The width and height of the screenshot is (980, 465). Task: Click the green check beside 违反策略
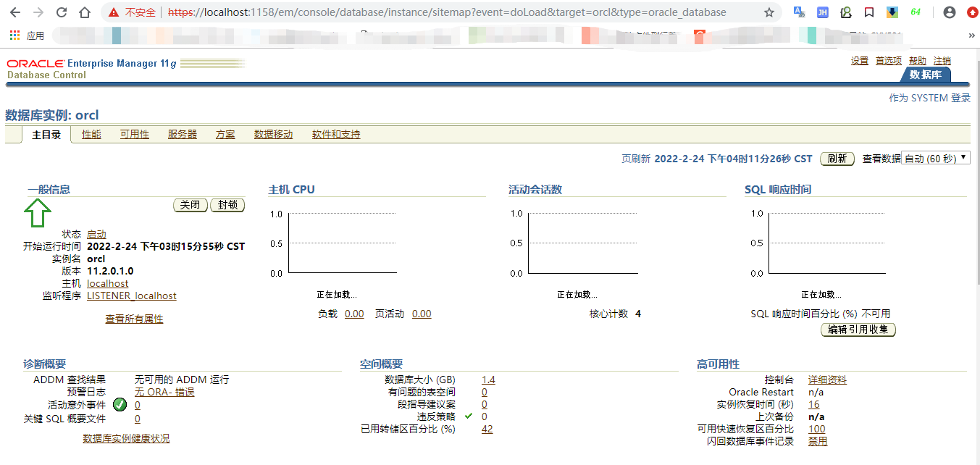click(x=469, y=416)
